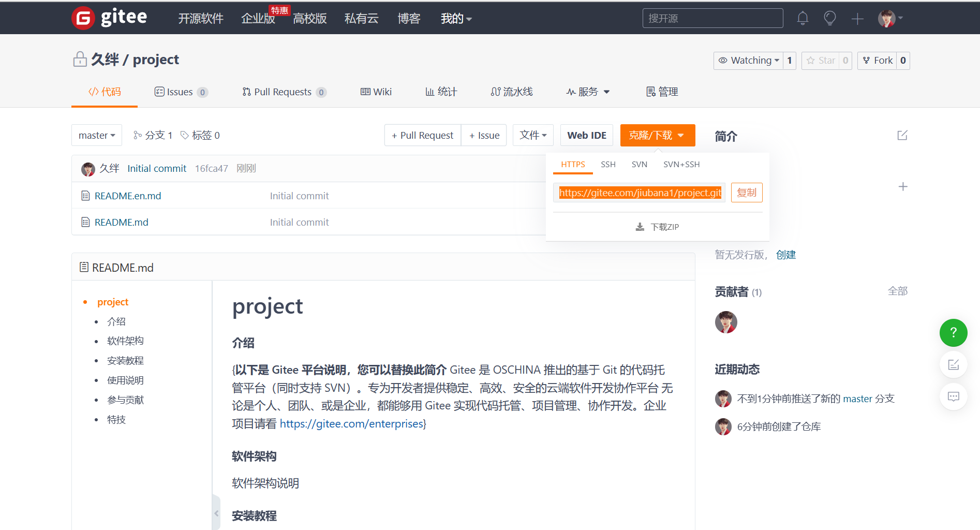Click the plus icon in top navbar
The height and width of the screenshot is (530, 980).
click(857, 19)
